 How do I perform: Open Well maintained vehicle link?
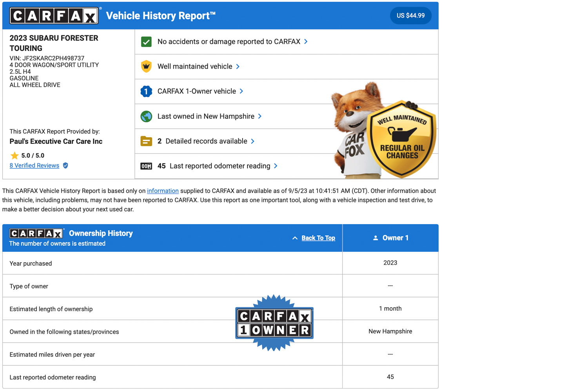coord(195,67)
